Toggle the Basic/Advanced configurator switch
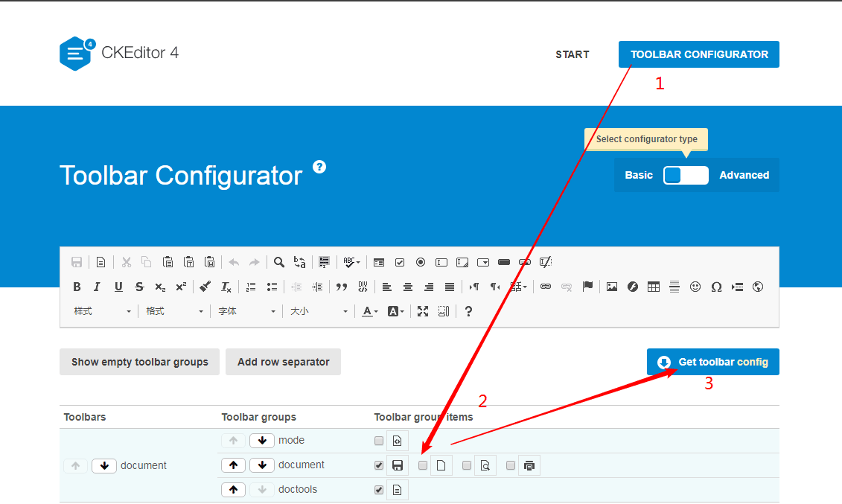 [x=686, y=175]
